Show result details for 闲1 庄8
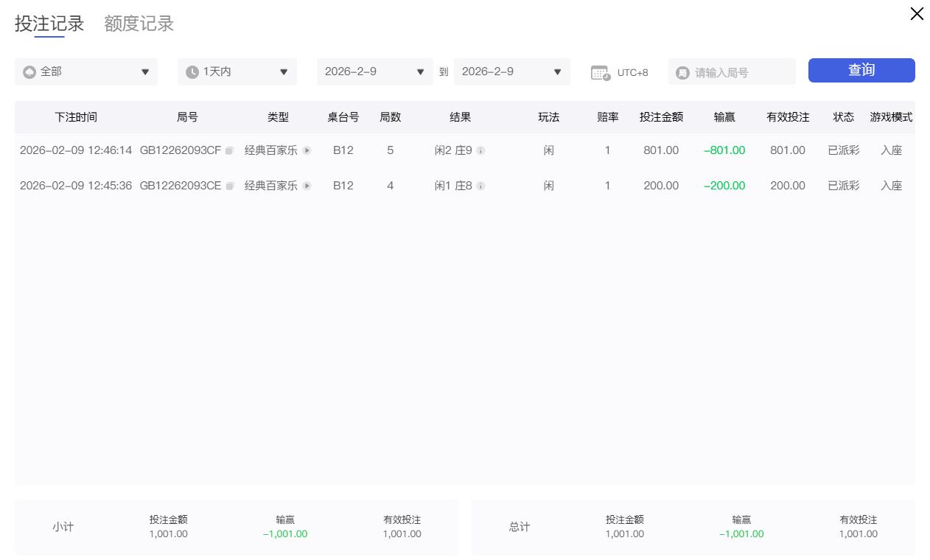This screenshot has height=560, width=930. coord(480,186)
